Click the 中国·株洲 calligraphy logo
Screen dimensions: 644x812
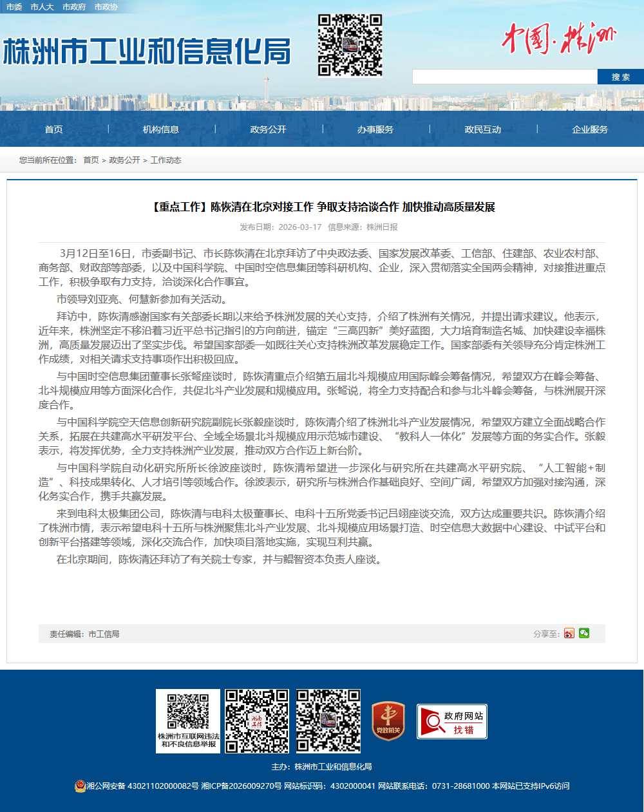(x=558, y=39)
